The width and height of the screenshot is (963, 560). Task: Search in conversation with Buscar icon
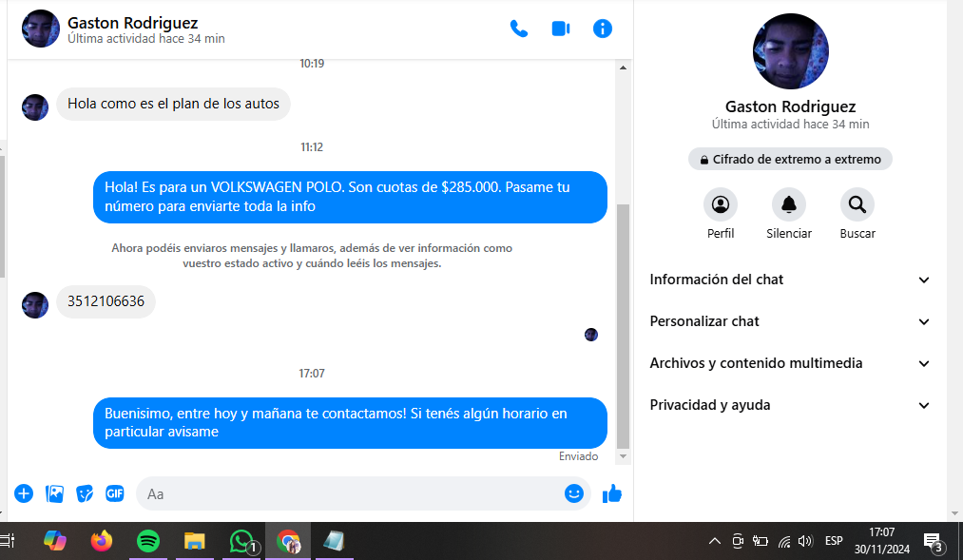point(857,204)
